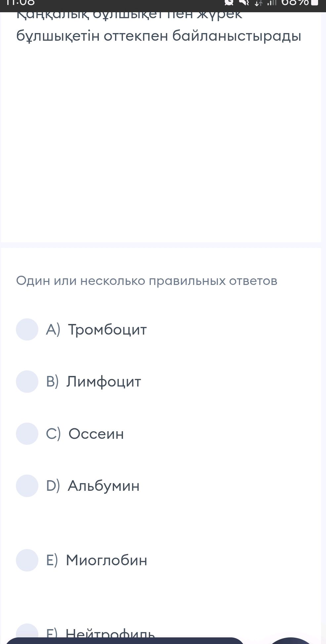Select the radio circle for Лимфоцит

click(x=27, y=381)
